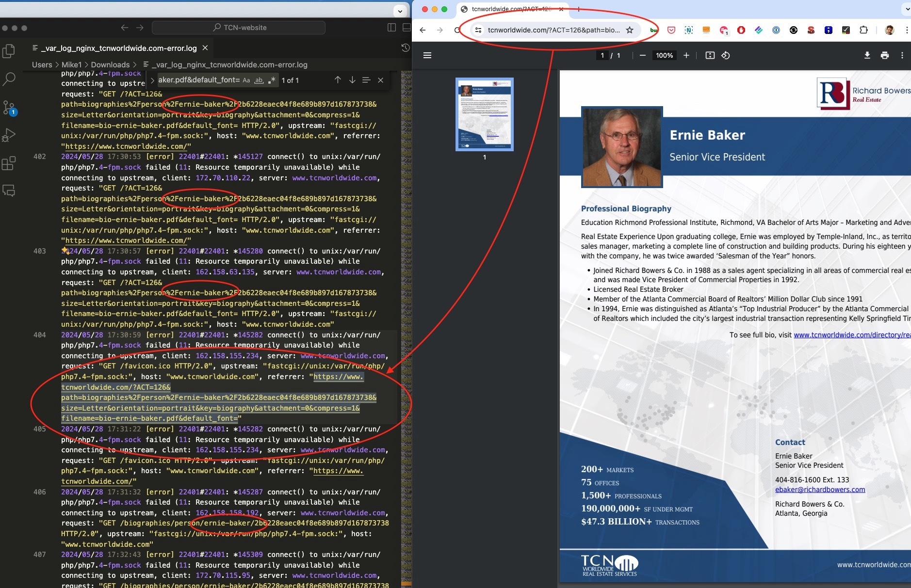This screenshot has height=588, width=911.
Task: Open https://www.tcnworldwide.com/ referrer link on line 402
Action: (x=126, y=240)
